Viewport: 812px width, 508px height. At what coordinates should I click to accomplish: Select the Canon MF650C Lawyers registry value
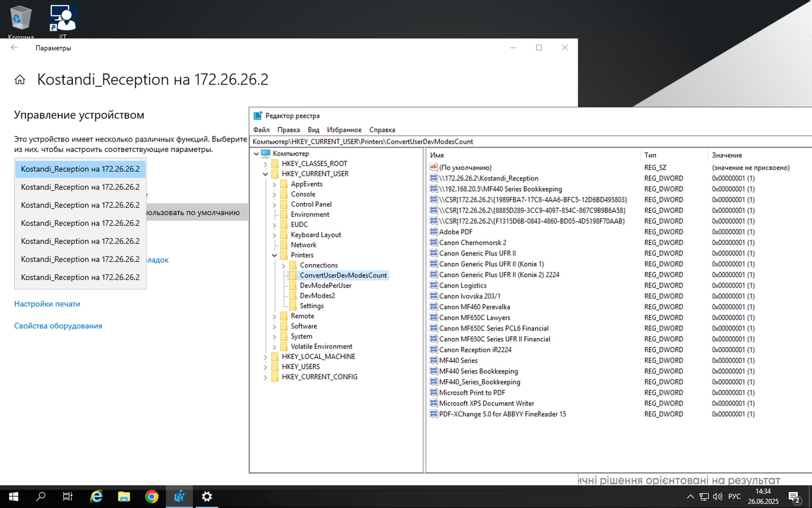tap(474, 317)
